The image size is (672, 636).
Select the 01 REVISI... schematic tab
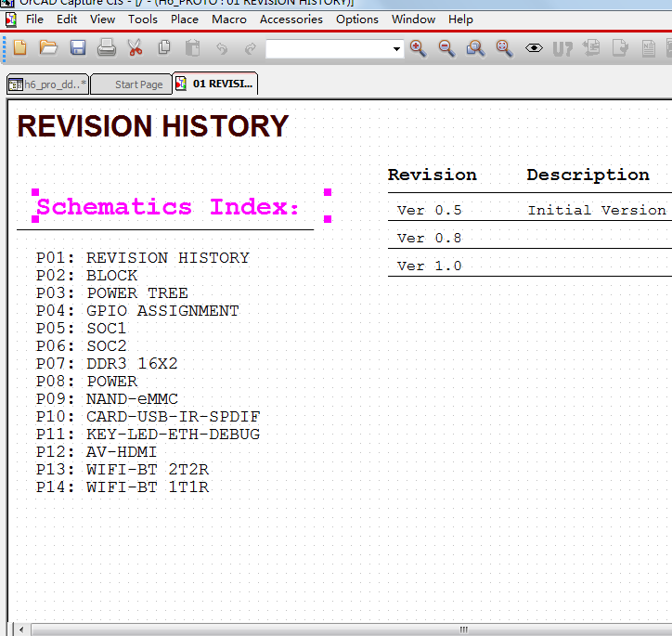(x=215, y=84)
